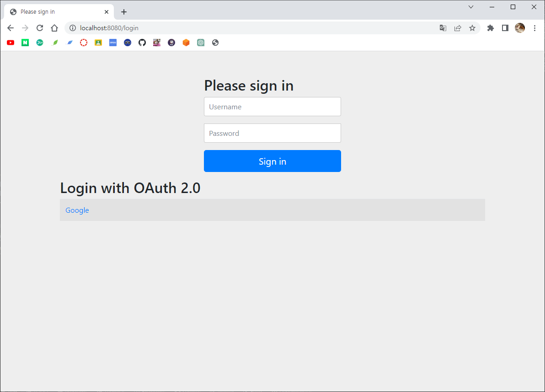Screen dimensions: 545x392
Task: Click the blue Sign in button
Action: (272, 161)
